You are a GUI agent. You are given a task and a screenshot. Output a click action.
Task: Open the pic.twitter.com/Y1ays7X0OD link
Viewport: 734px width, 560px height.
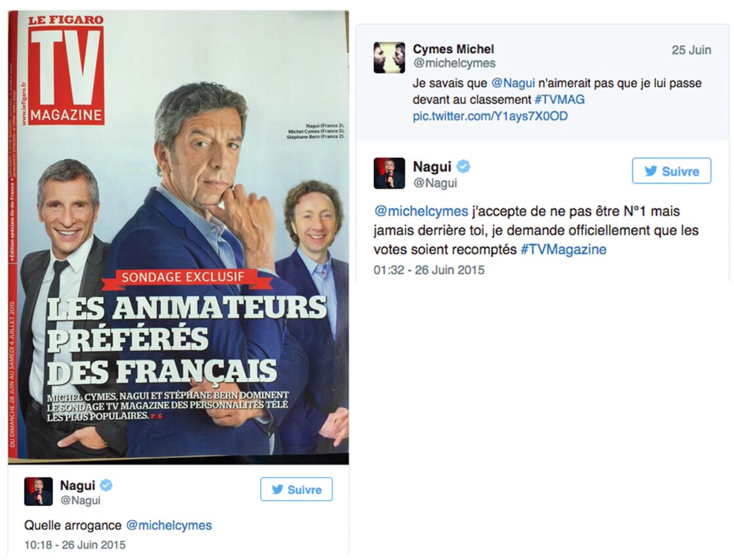[490, 116]
